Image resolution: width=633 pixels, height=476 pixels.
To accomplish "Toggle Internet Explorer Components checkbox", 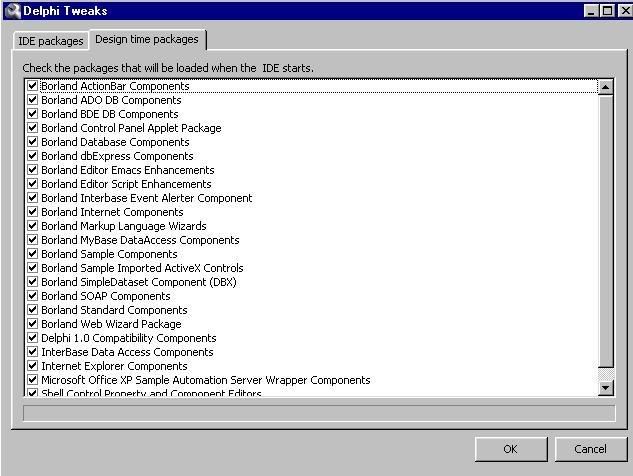I will click(x=33, y=366).
